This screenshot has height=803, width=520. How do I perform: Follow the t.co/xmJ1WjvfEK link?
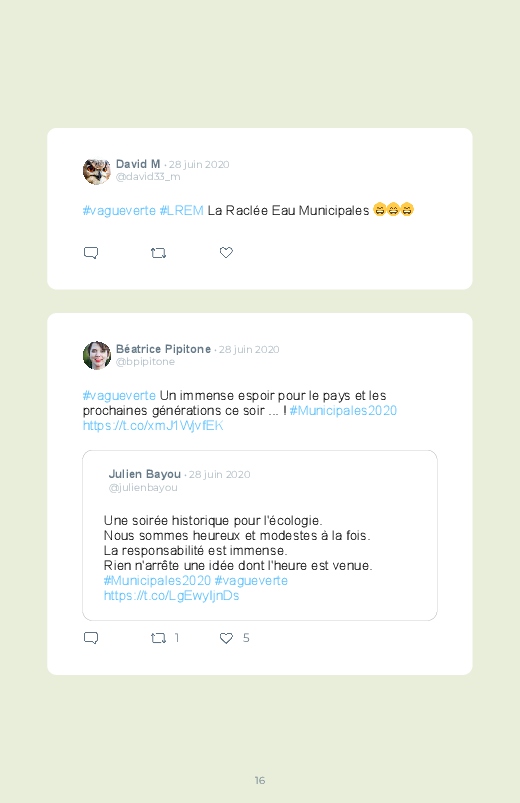[153, 426]
